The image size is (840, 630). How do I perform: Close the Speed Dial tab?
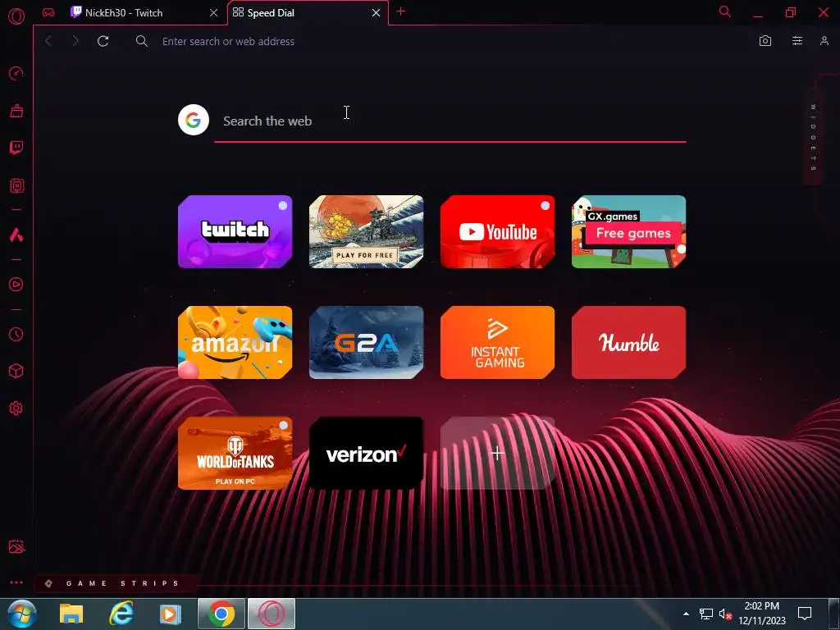pos(376,13)
